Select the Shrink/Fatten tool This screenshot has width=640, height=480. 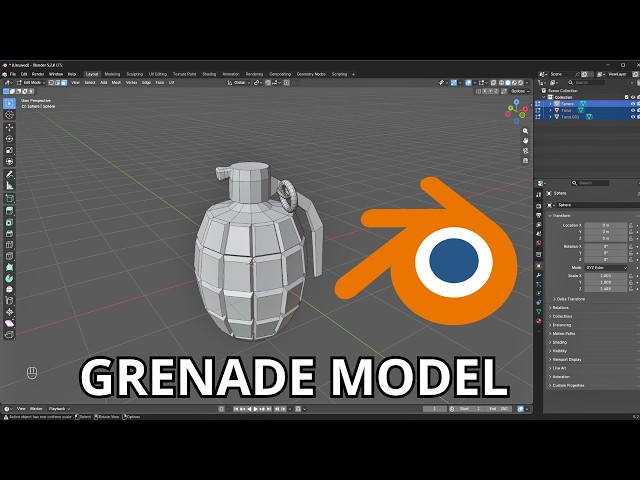(x=9, y=312)
